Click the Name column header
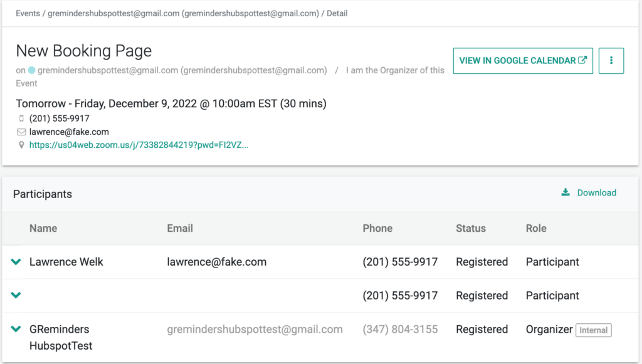The height and width of the screenshot is (364, 642). point(43,228)
